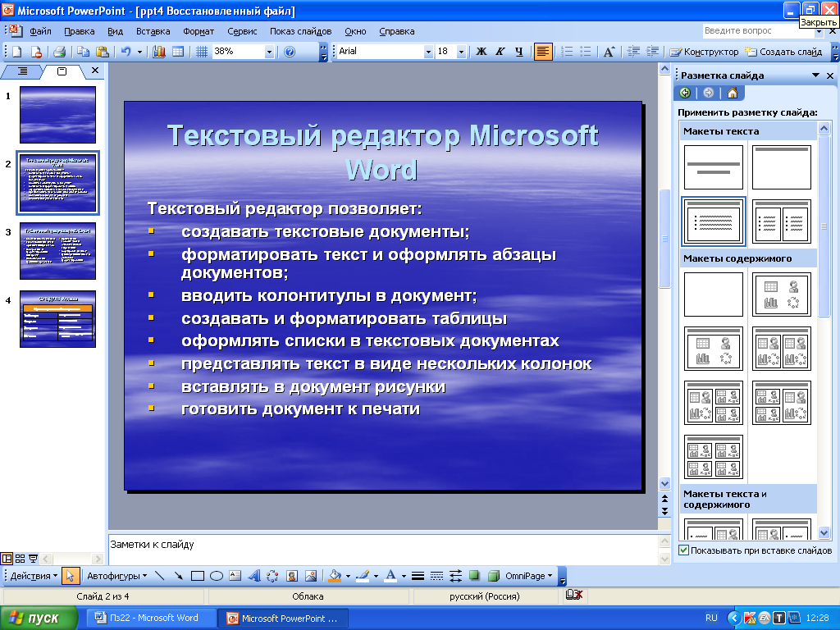Click the Print toolbar icon
Viewport: 840px width, 630px height.
(x=59, y=52)
